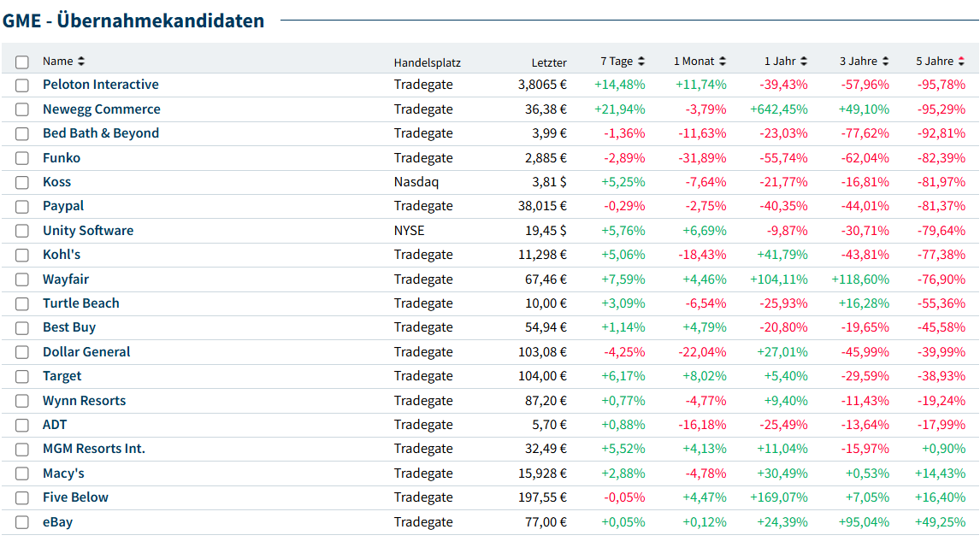Viewport: 980px width, 547px height.
Task: Mark the eBay row checkbox
Action: click(x=22, y=522)
